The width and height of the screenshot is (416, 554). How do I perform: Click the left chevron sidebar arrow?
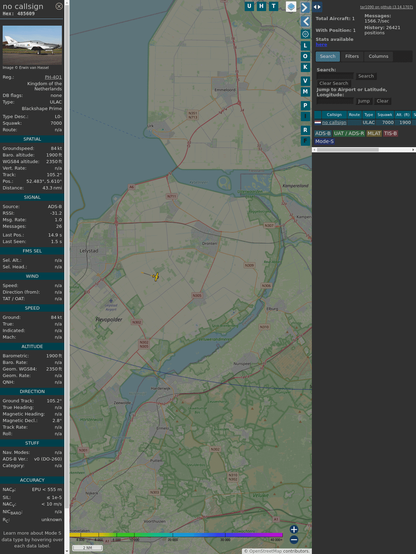click(305, 21)
